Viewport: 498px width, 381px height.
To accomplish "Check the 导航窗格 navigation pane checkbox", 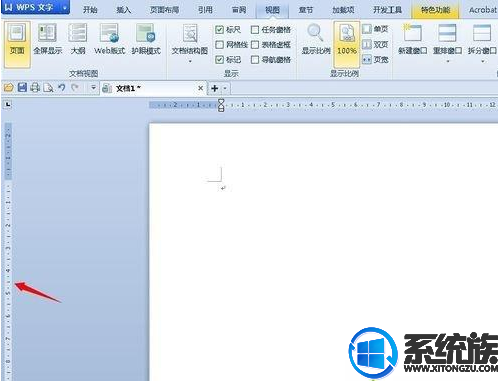I will pos(255,60).
